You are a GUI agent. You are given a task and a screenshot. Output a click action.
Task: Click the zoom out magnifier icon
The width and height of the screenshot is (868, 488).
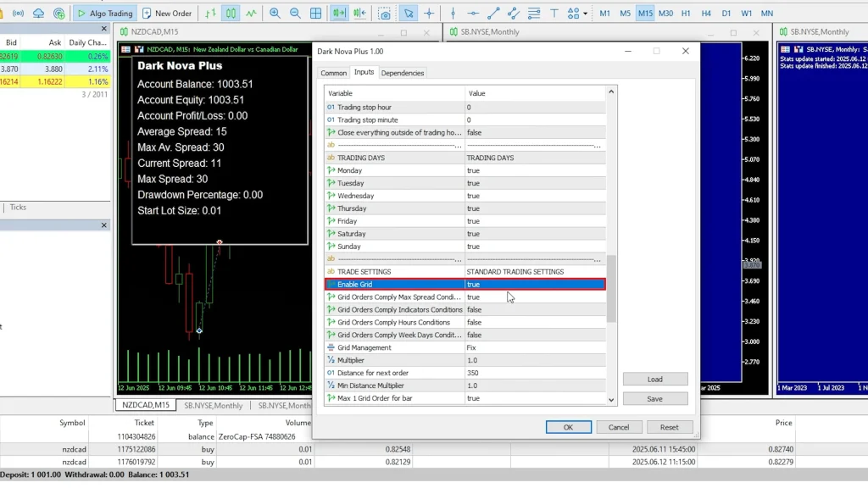[x=295, y=14]
